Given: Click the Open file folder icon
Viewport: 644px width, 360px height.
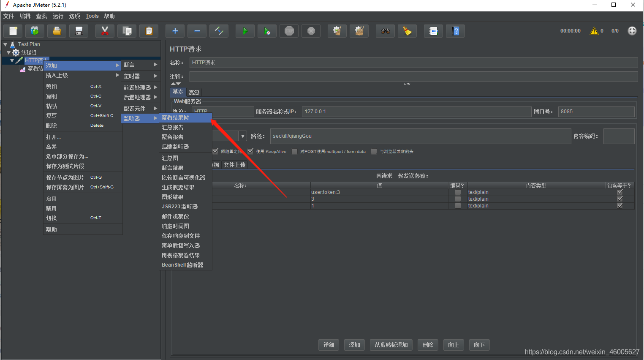Looking at the screenshot, I should coord(57,31).
